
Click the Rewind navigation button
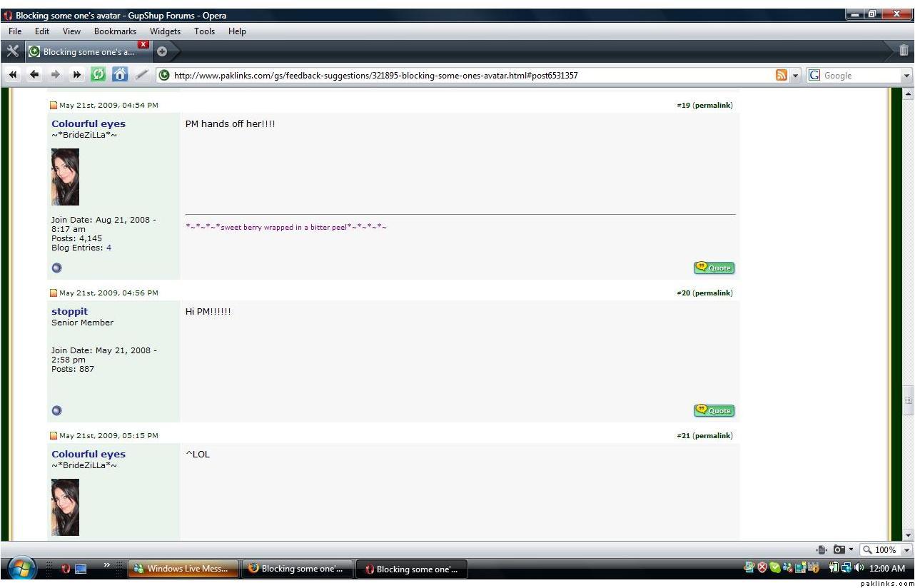point(13,75)
